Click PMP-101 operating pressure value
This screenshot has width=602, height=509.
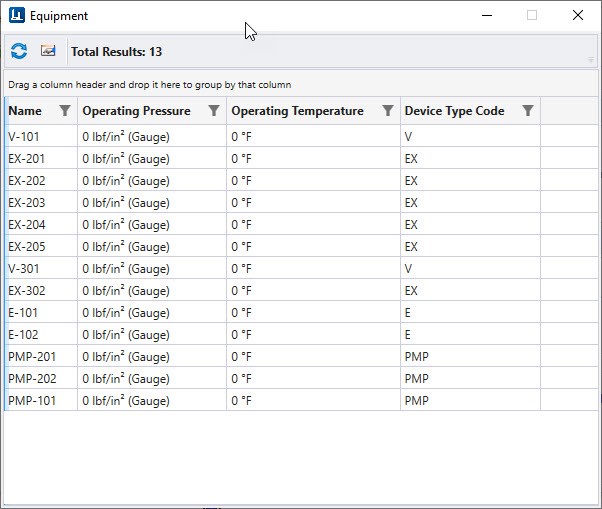coord(126,400)
